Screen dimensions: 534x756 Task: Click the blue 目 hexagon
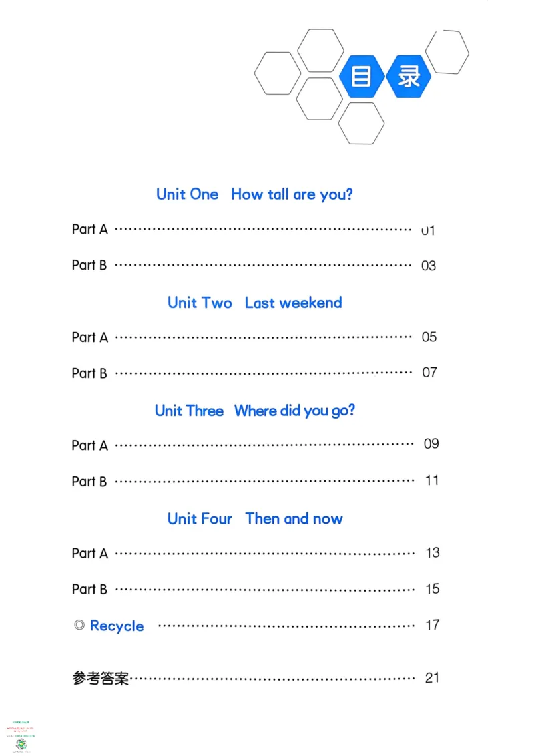coord(361,77)
